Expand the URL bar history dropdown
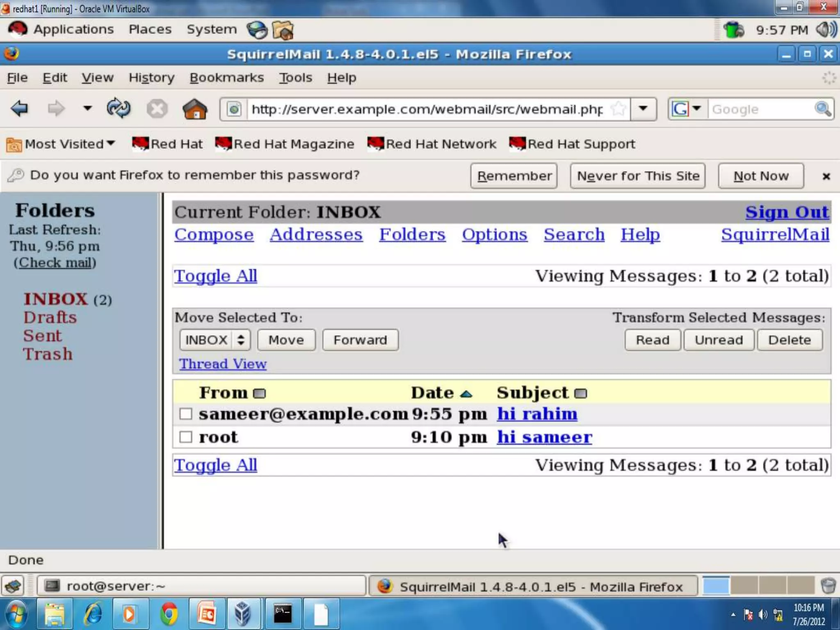 [643, 109]
